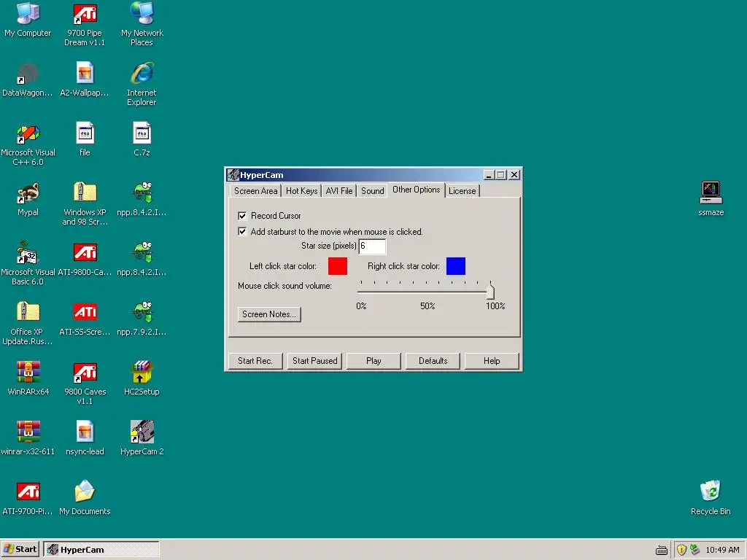Open the Windows Start menu

point(20,550)
